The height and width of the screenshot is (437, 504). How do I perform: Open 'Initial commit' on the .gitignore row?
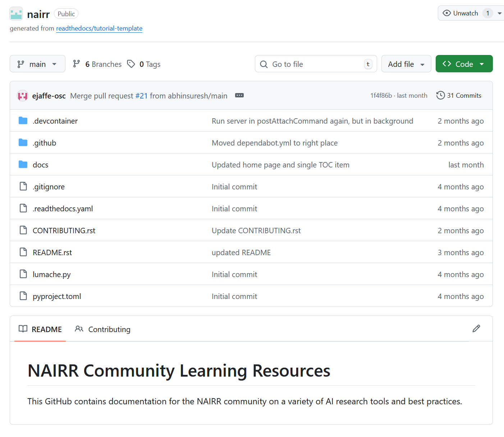coord(234,187)
